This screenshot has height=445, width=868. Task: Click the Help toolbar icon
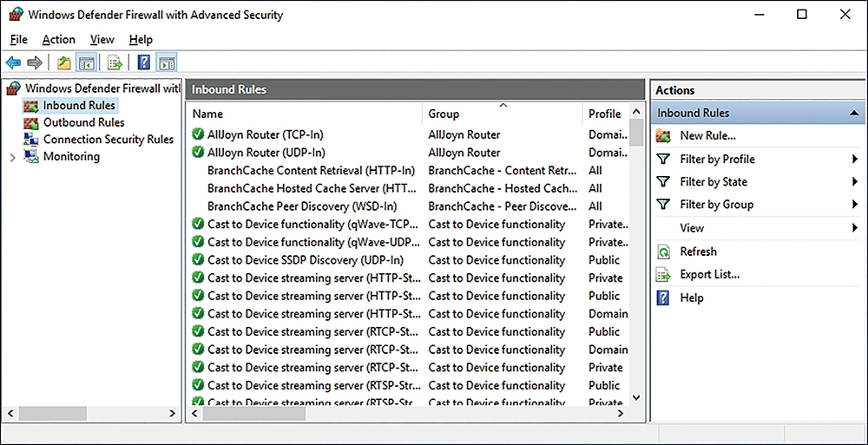pos(143,62)
